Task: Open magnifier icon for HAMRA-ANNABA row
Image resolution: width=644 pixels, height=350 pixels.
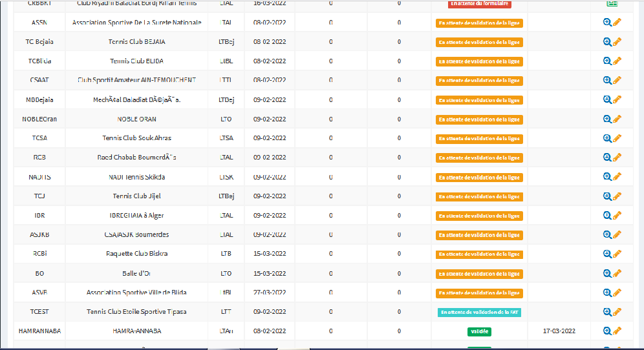Action: pos(607,331)
